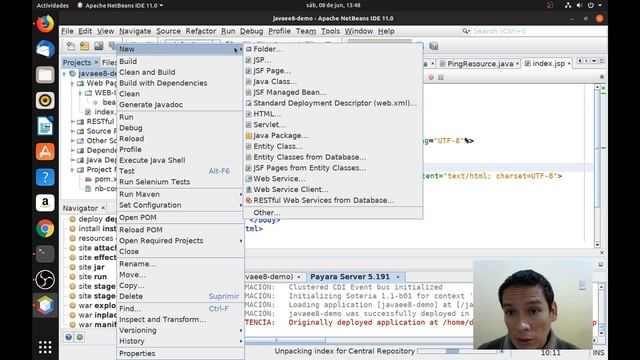Click Actividades in the top bar
This screenshot has height=360, width=640.
tap(53, 5)
